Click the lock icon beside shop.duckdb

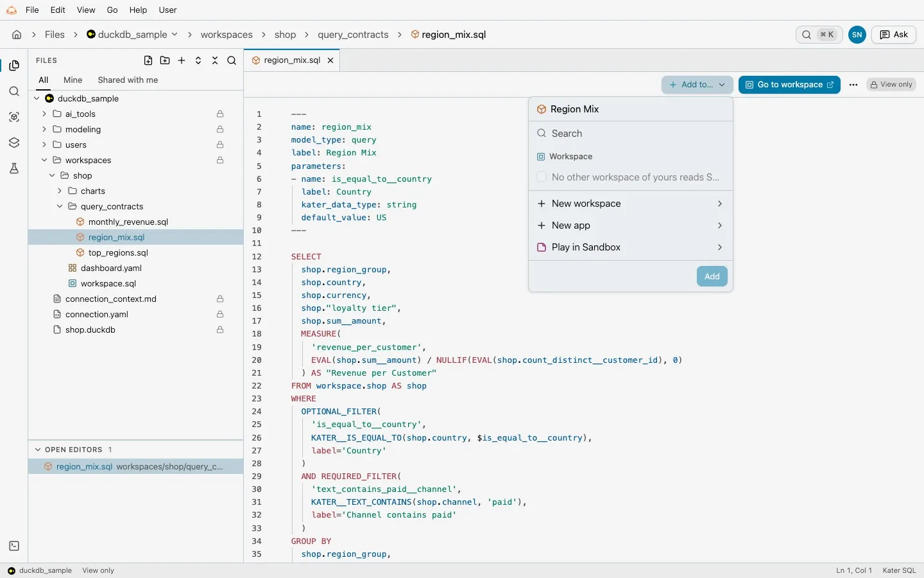tap(220, 329)
